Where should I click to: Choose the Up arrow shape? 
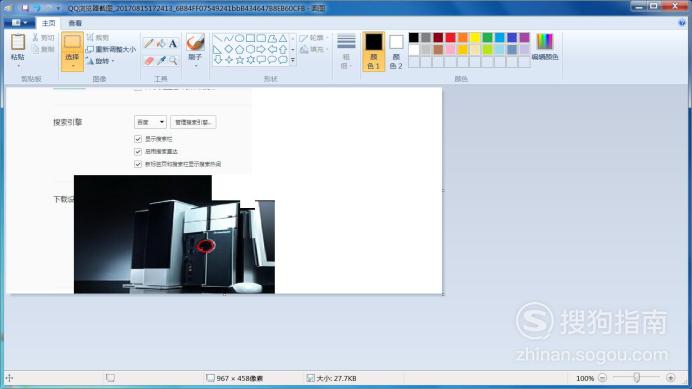pyautogui.click(x=283, y=49)
